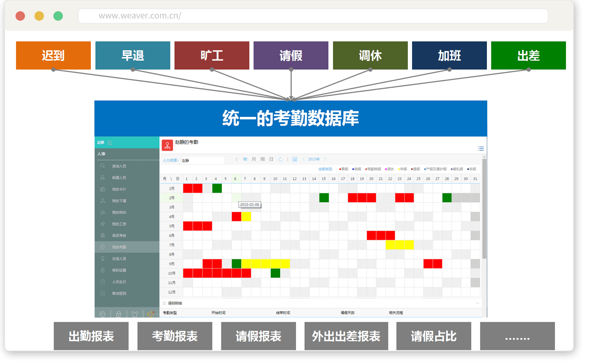Screen dimensions: 593x364
Task: Open the calendar picker icon before 2015年
Action: click(x=295, y=159)
